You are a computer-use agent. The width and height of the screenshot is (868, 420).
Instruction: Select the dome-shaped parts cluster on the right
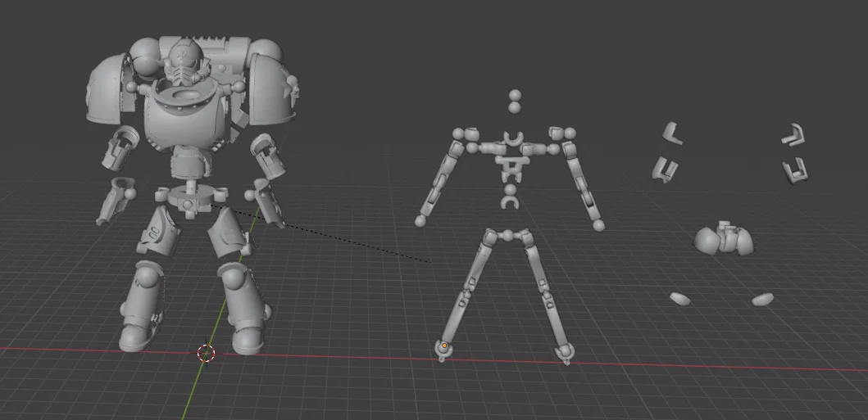click(723, 238)
